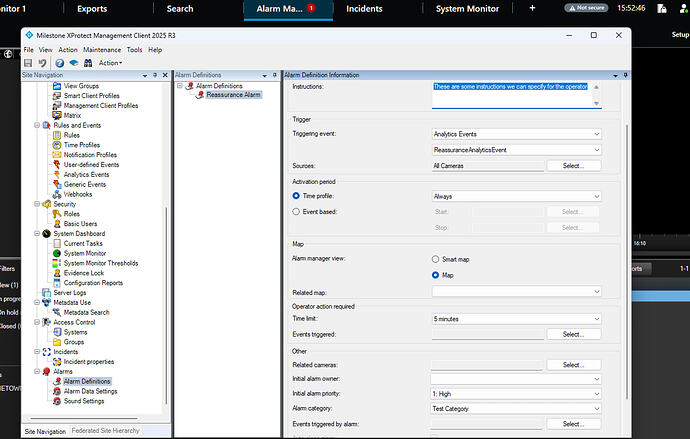Click the Site Navigation horizontal scrollbar
The height and width of the screenshot is (439, 690).
(84, 419)
